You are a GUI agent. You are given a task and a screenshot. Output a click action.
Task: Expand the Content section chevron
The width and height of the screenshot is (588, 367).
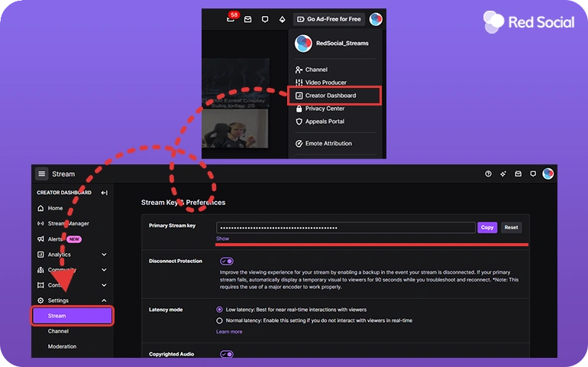pos(104,285)
